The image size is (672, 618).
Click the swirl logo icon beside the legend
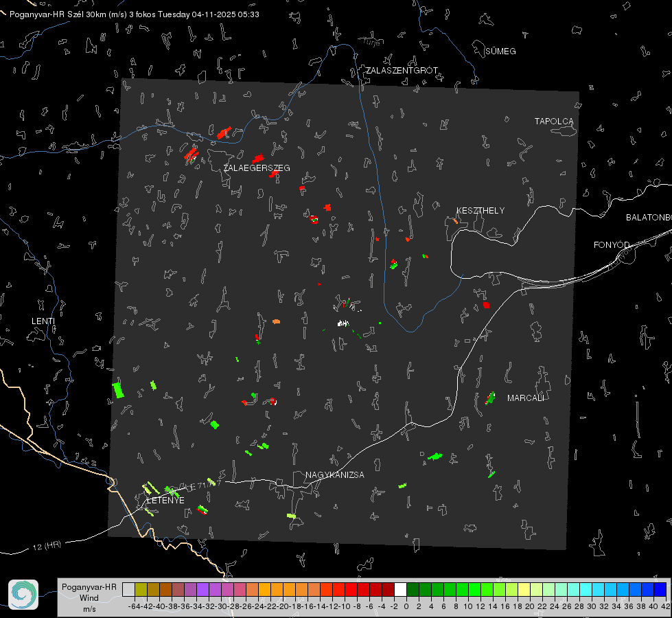coord(23,595)
